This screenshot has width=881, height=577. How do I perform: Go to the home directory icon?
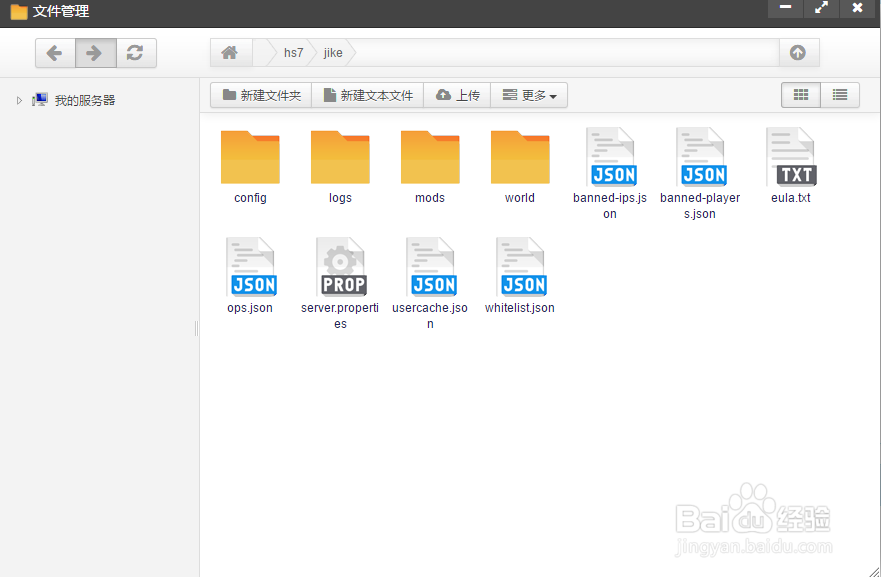click(x=229, y=53)
